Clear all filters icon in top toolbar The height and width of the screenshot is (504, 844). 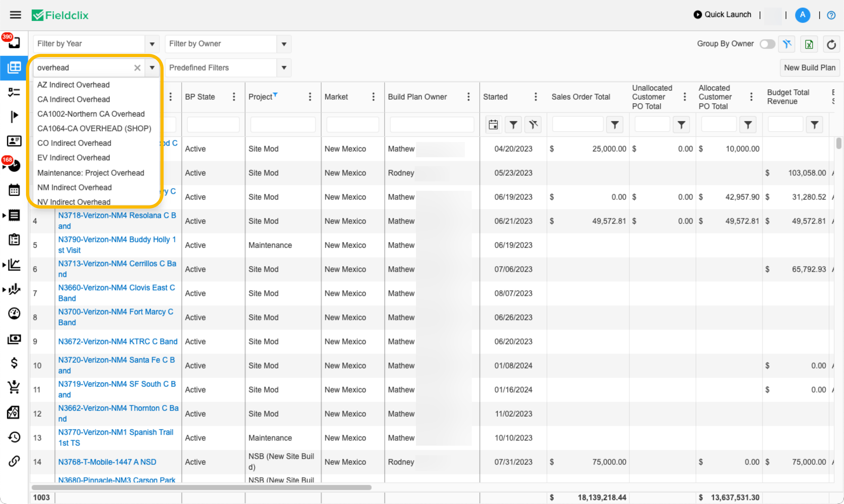(787, 44)
